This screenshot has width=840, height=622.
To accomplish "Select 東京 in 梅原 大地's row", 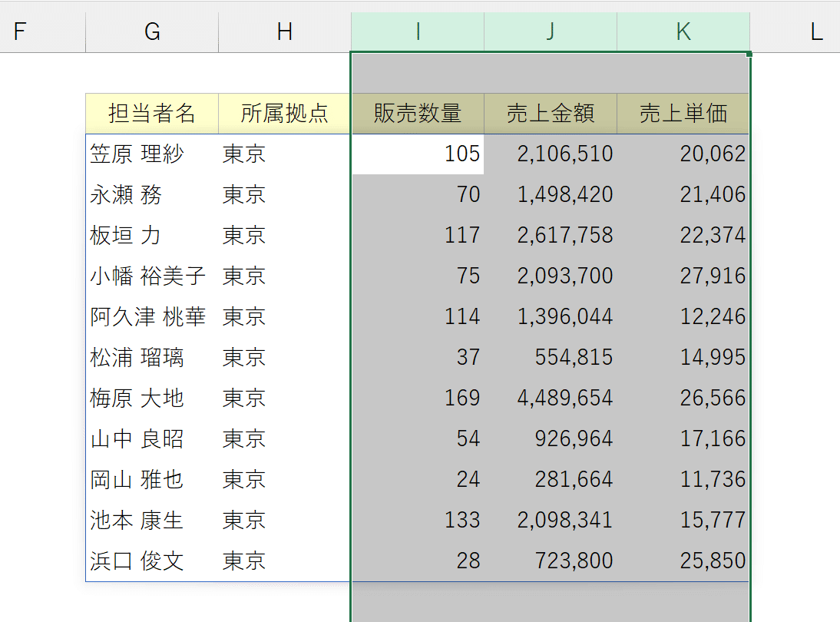I will 285,398.
